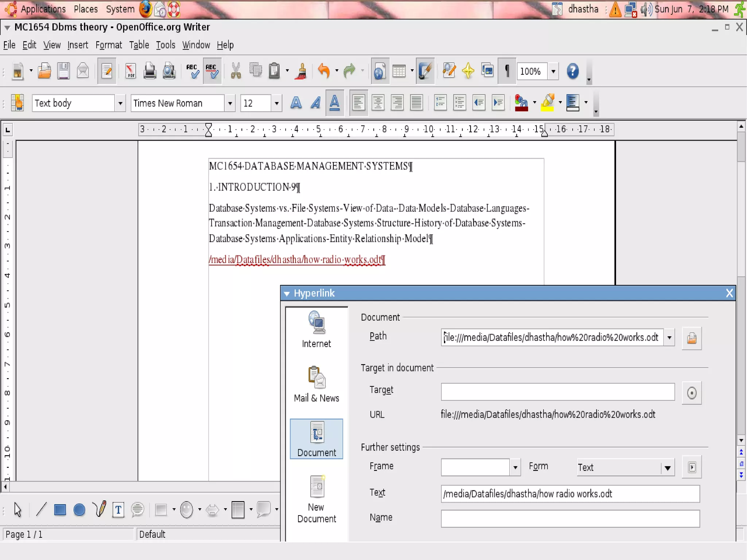This screenshot has width=747, height=560.
Task: Click the New document icon in toolbar
Action: (x=18, y=71)
